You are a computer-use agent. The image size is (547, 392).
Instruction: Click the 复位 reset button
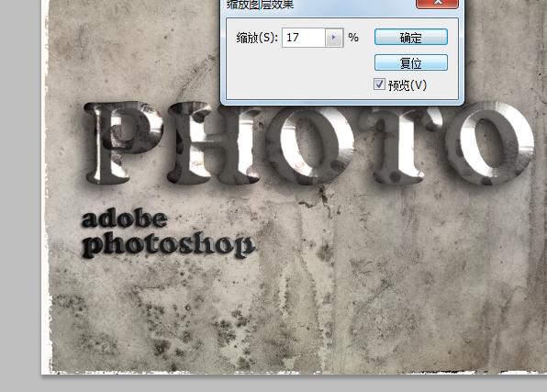tap(411, 62)
